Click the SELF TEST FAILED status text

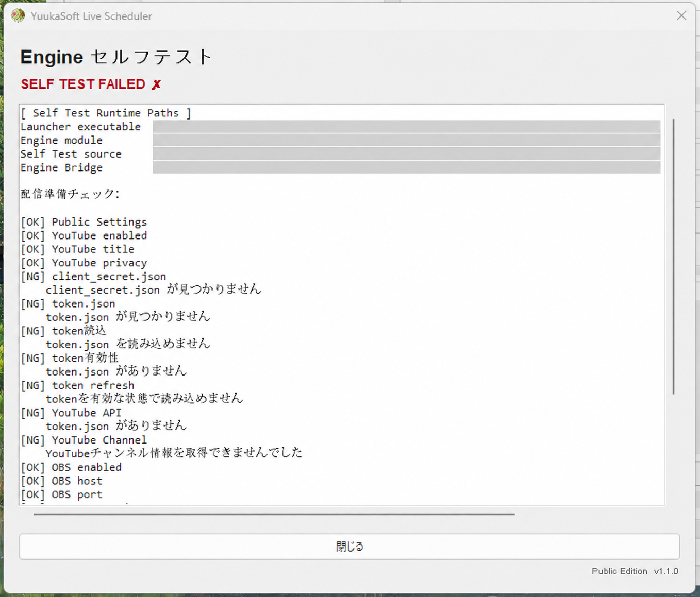[x=91, y=84]
